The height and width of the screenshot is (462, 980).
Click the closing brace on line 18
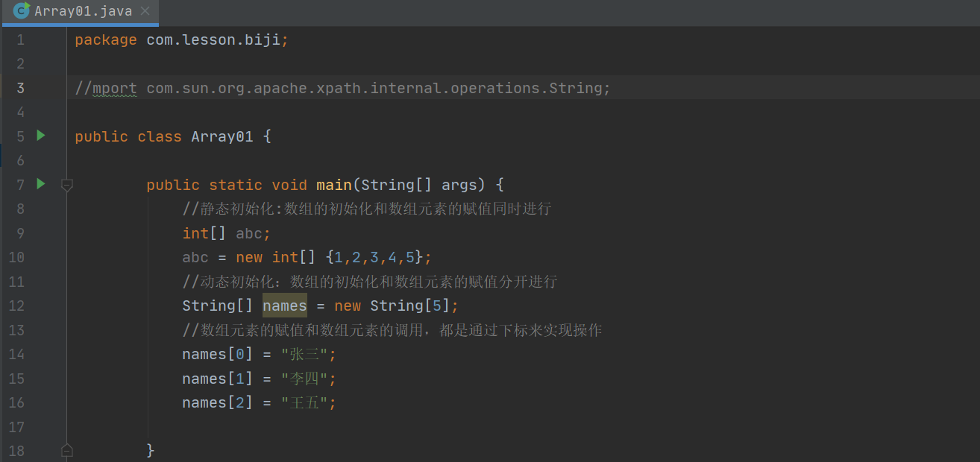(151, 450)
